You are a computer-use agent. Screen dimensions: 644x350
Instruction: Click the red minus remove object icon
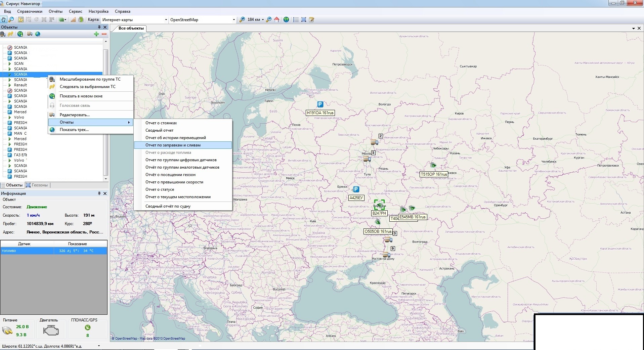[x=104, y=34]
